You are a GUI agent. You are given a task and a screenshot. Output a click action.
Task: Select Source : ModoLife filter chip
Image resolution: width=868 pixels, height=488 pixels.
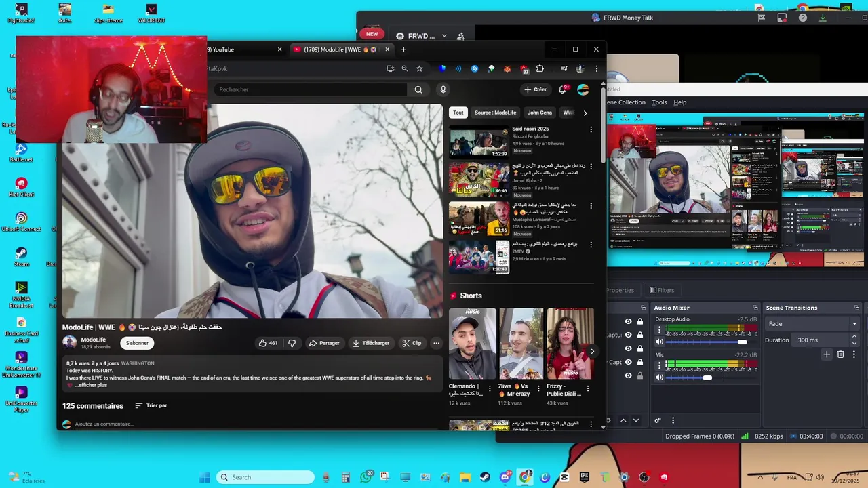[495, 113]
